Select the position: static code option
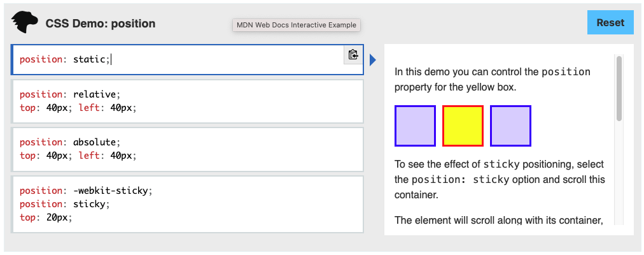The width and height of the screenshot is (644, 255). [x=187, y=60]
